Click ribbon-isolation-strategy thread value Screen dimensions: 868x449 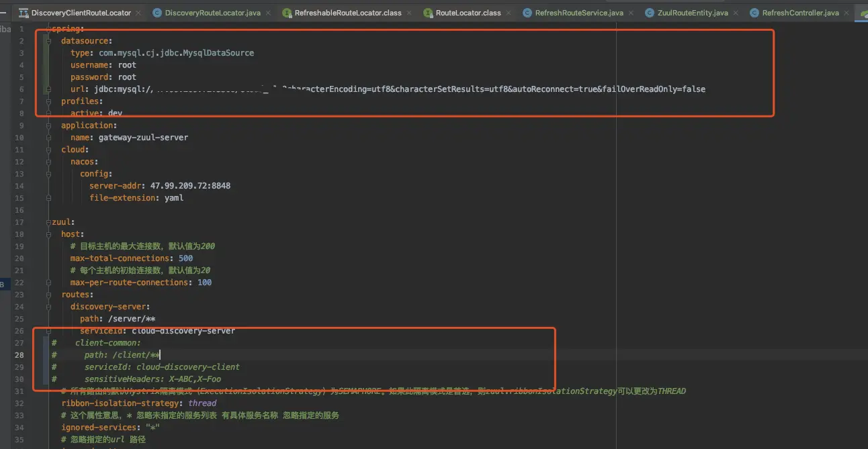click(202, 403)
